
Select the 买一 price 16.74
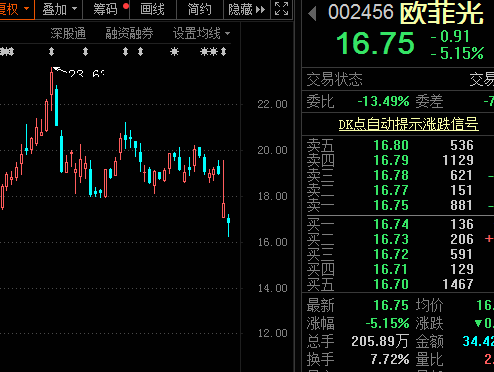pos(391,224)
